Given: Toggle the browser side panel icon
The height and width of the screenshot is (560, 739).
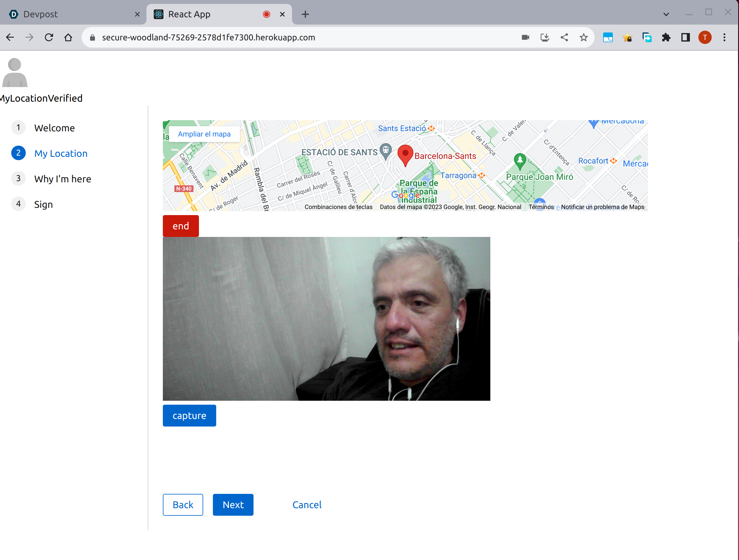Looking at the screenshot, I should pos(685,37).
